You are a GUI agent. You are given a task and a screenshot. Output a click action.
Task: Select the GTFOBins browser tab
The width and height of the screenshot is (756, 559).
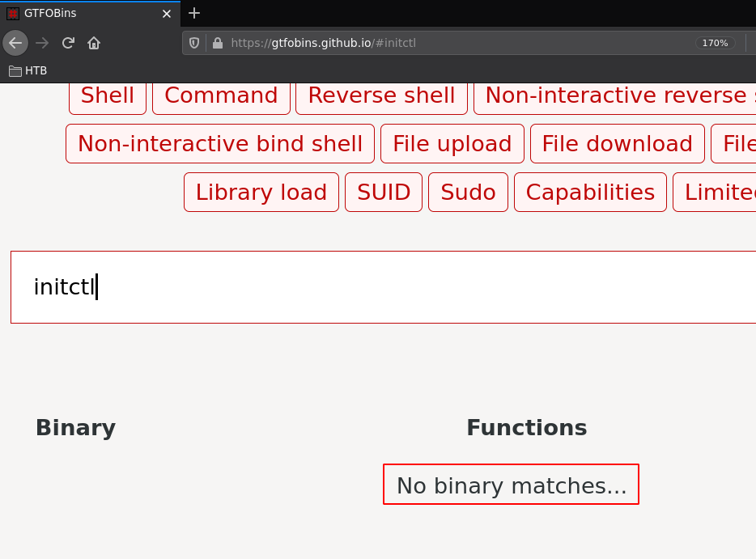click(81, 14)
